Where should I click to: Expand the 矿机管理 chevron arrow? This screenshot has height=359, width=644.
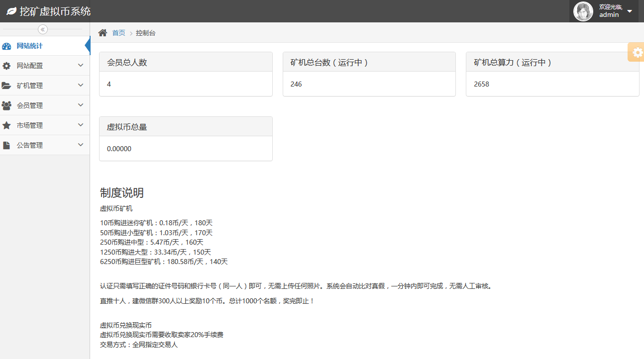pyautogui.click(x=81, y=85)
